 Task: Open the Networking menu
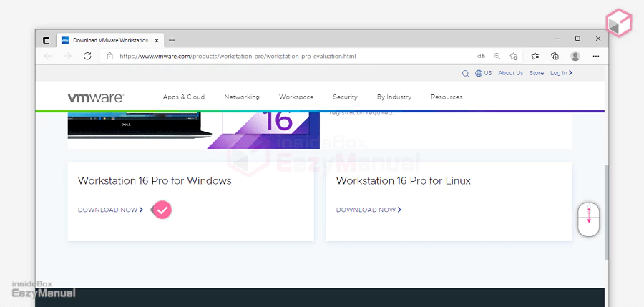click(x=242, y=97)
